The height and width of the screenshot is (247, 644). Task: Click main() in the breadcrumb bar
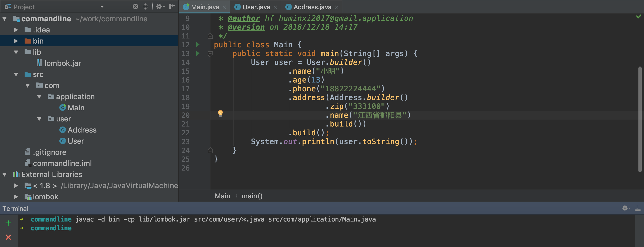[252, 196]
